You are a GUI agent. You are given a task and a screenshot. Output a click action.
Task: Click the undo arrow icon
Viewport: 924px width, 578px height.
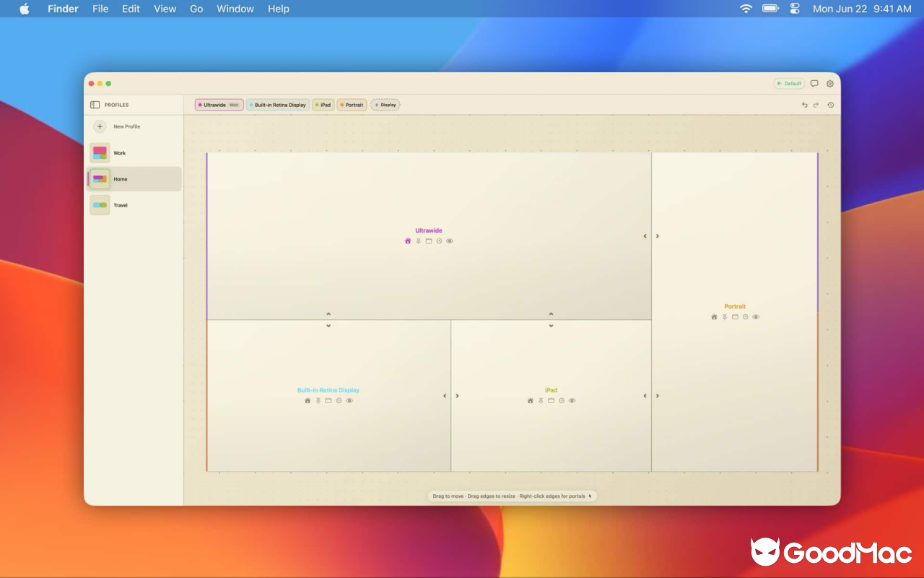pyautogui.click(x=805, y=105)
